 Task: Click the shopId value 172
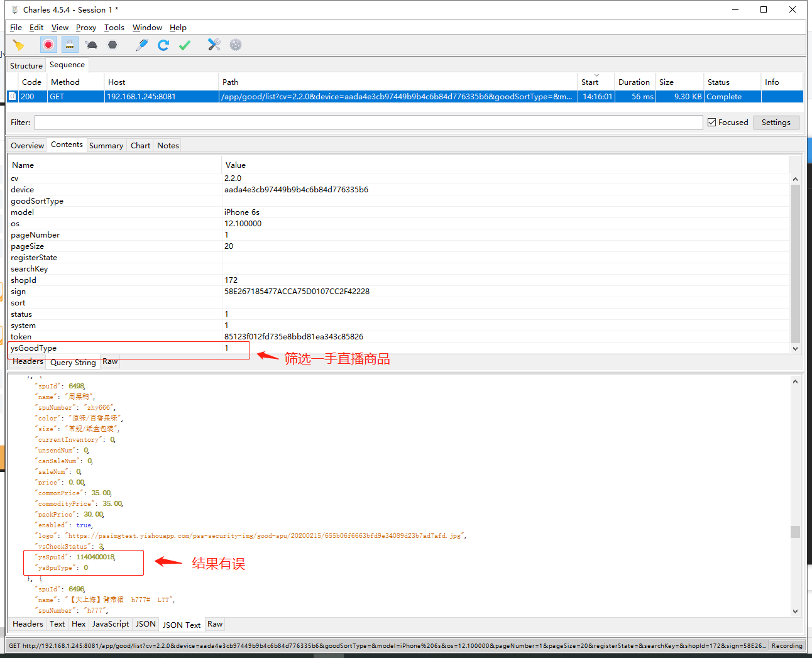point(231,280)
